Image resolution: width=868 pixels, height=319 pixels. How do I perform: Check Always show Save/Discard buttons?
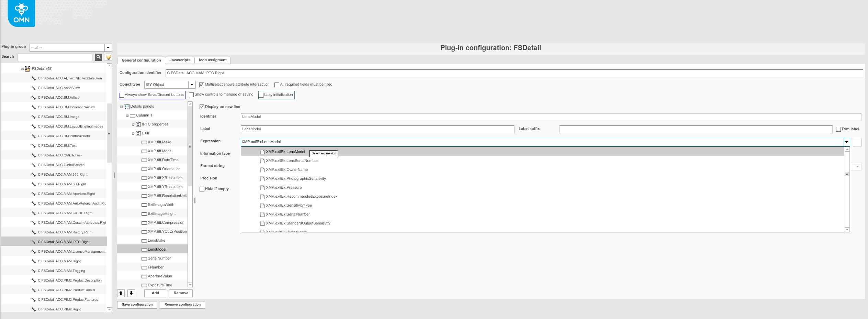point(122,95)
